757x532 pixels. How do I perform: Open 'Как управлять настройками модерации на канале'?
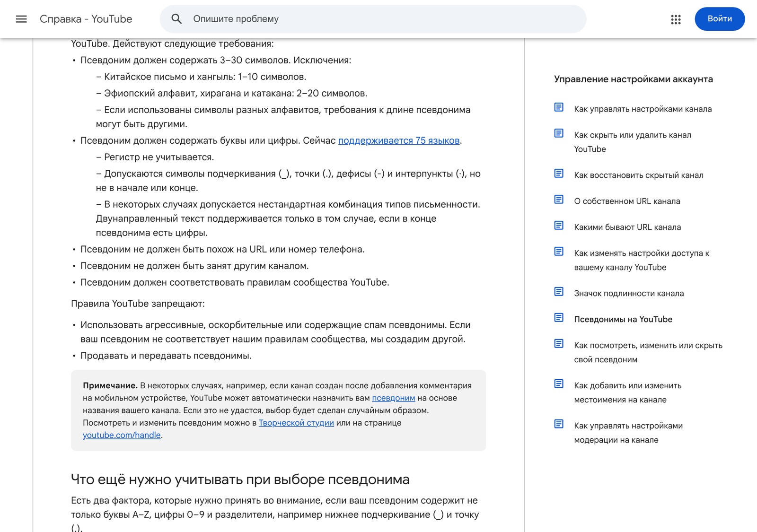coord(628,433)
